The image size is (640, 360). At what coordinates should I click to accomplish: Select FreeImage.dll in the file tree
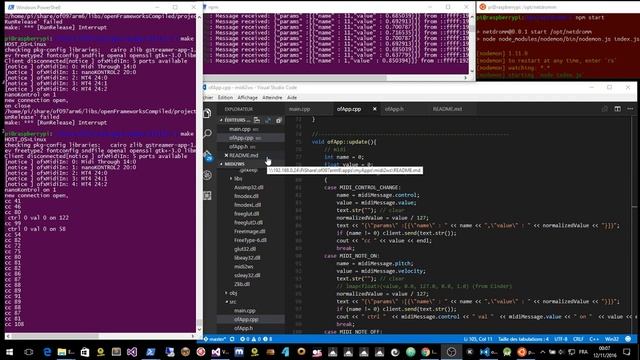pos(249,231)
